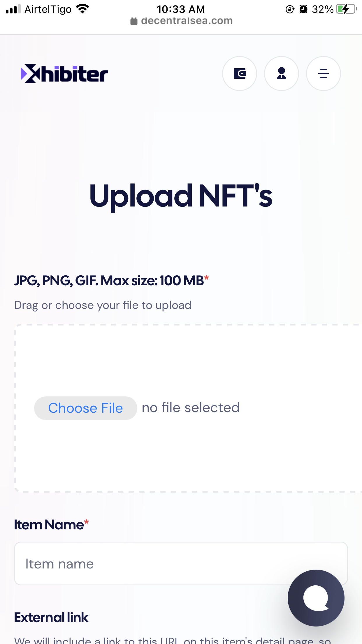Tap the 'no file selected' text
Viewport: 362px width, 644px height.
click(x=191, y=408)
